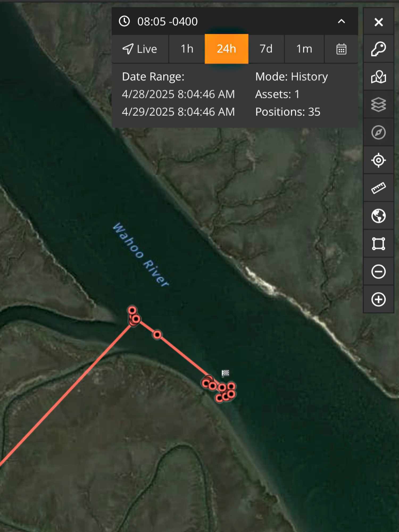The width and height of the screenshot is (399, 532).
Task: Open the map layers stack icon
Action: [378, 105]
